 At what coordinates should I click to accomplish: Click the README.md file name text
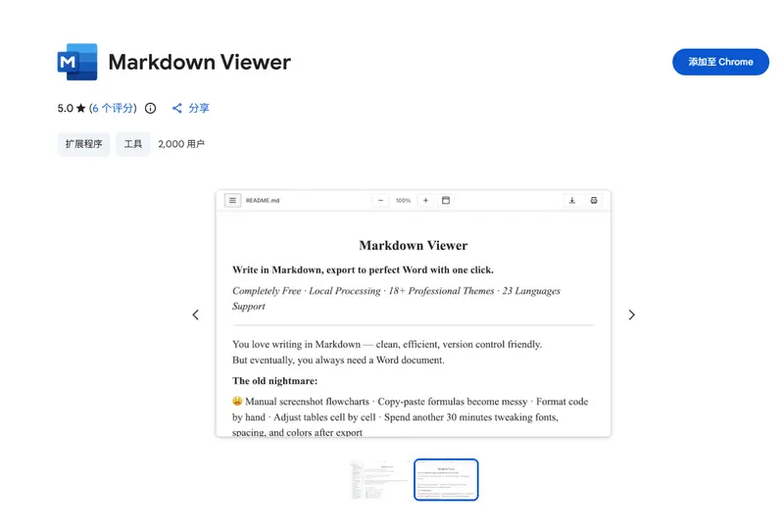(x=263, y=201)
